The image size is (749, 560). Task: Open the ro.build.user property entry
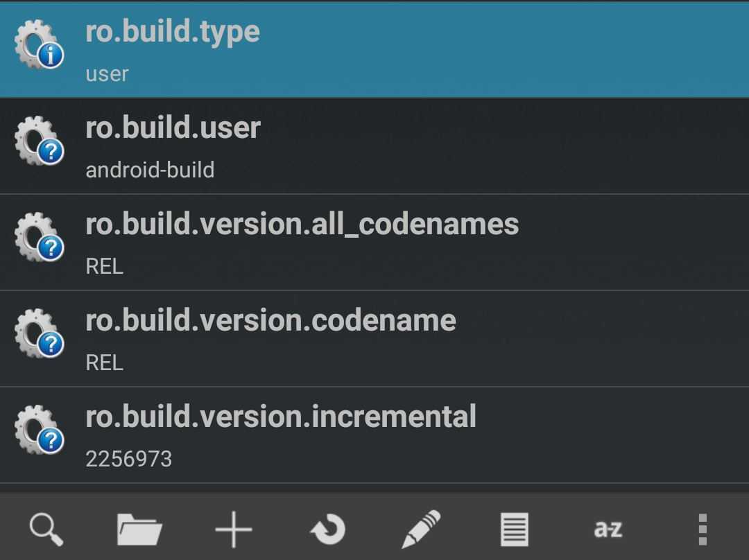[173, 128]
